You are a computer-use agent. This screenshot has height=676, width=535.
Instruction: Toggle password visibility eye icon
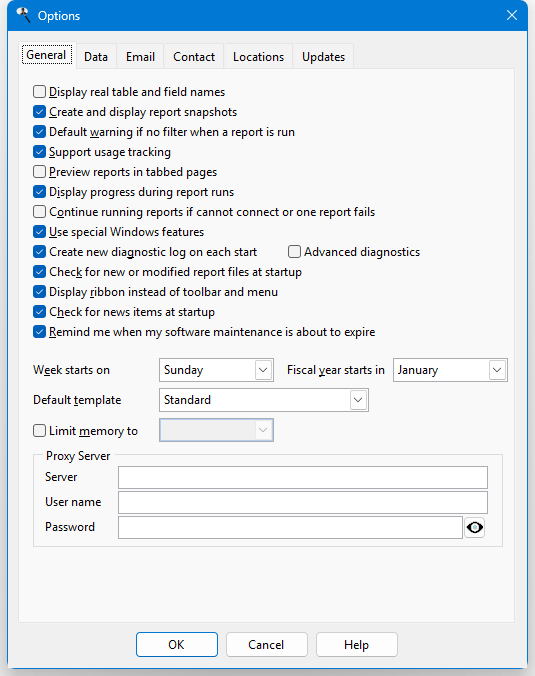[475, 527]
